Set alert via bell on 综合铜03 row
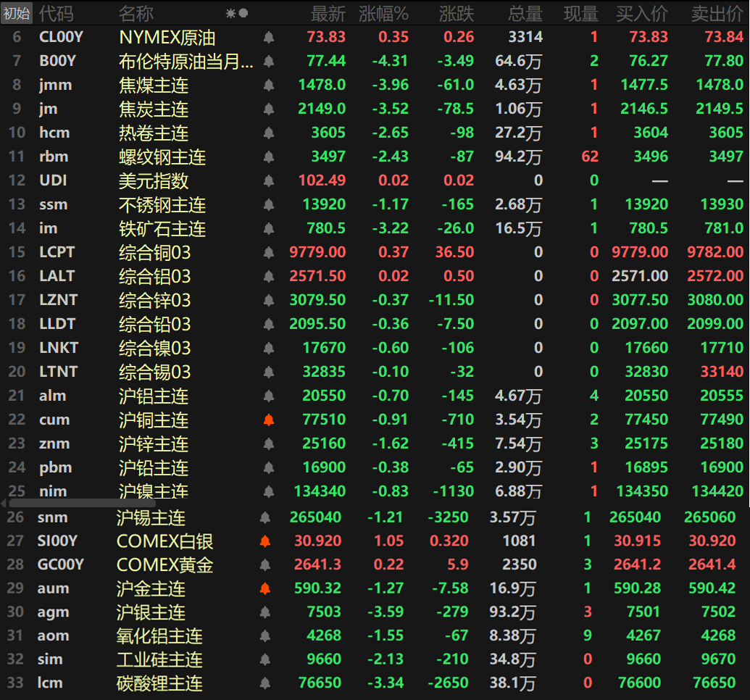This screenshot has height=700, width=750. [269, 253]
